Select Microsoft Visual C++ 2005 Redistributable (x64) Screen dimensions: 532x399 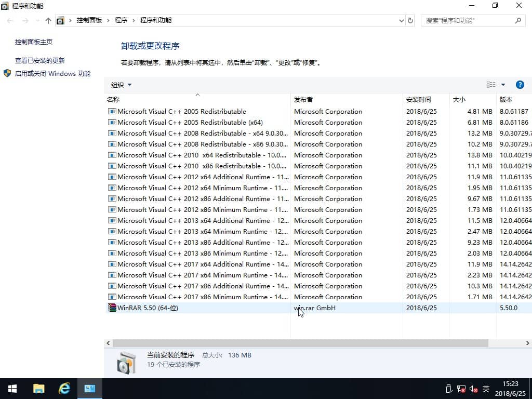coord(190,123)
